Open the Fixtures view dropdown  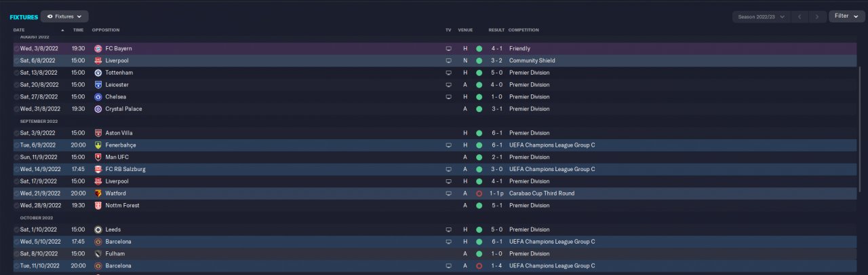(x=64, y=16)
